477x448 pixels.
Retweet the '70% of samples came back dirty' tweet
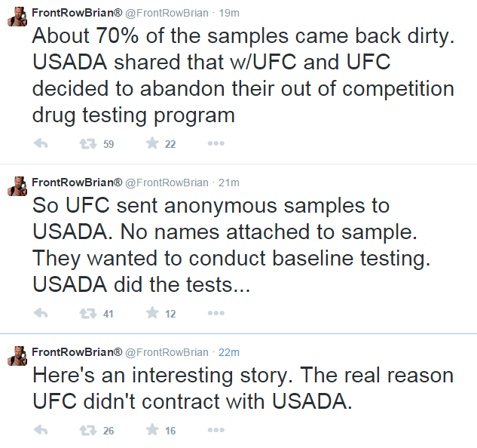coord(87,143)
